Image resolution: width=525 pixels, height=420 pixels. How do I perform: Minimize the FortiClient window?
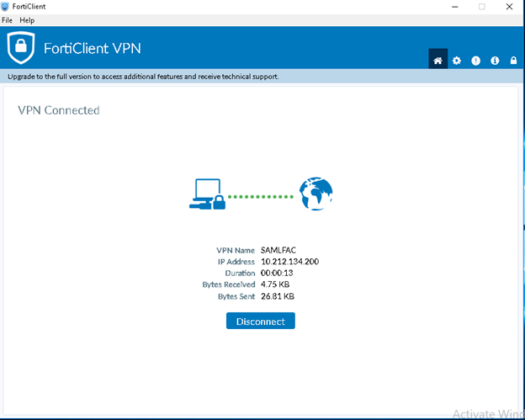click(454, 7)
